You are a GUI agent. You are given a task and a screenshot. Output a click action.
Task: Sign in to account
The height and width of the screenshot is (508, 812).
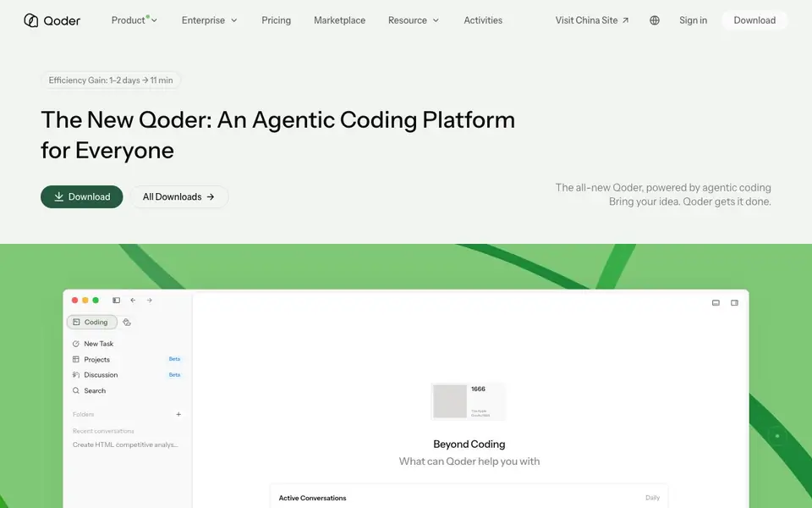point(693,20)
